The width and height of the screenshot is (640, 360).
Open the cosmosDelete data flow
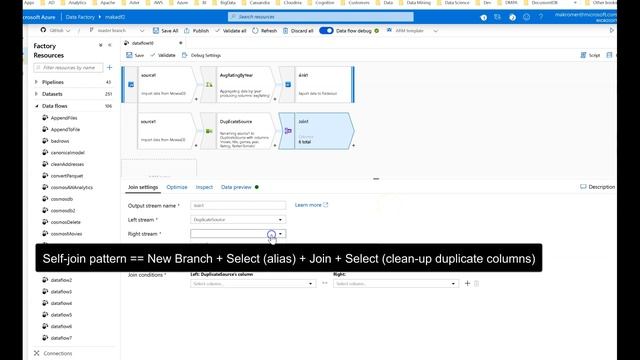tap(65, 222)
